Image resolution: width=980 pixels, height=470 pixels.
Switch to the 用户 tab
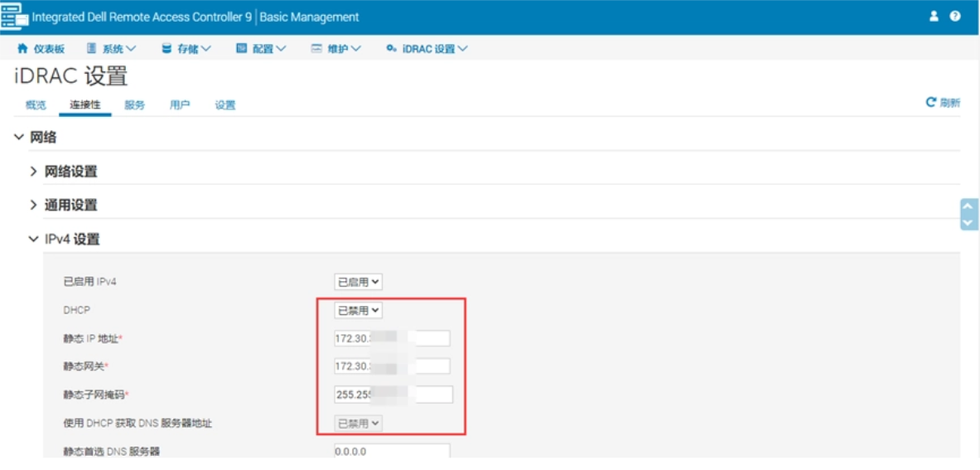[180, 105]
